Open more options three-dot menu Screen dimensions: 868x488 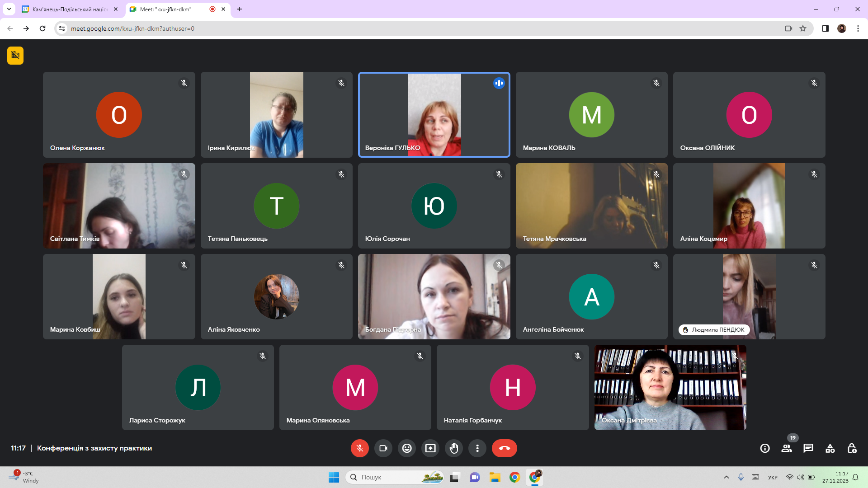(x=477, y=448)
